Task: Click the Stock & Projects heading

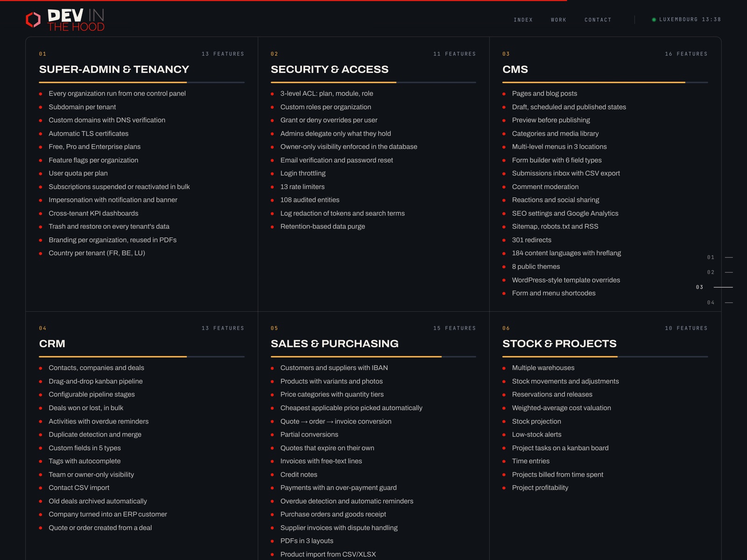Action: tap(559, 344)
